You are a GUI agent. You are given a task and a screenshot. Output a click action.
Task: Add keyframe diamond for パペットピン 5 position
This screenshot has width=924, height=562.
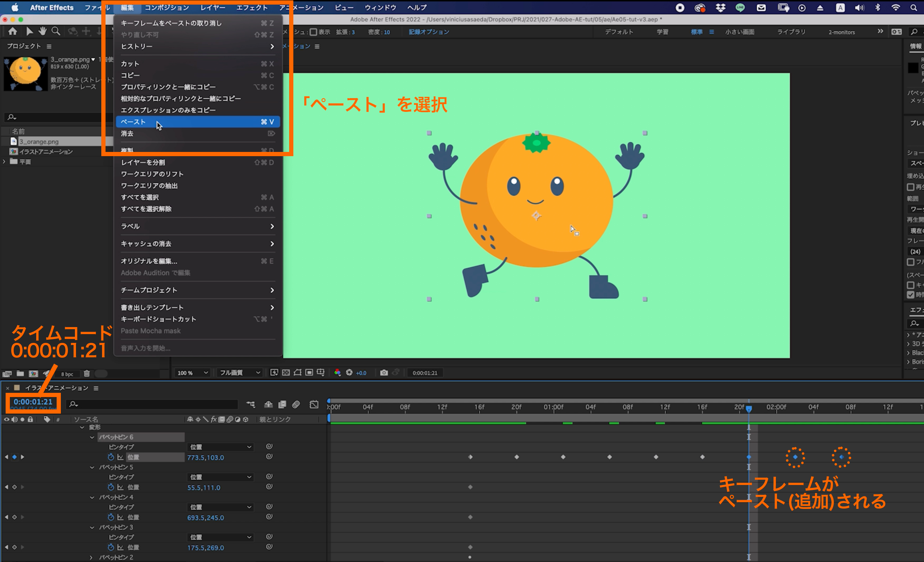click(x=15, y=487)
